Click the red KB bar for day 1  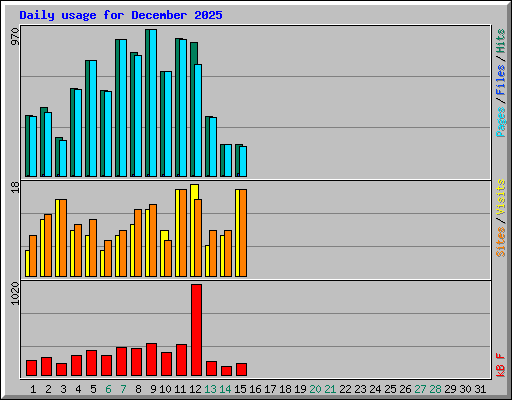click(31, 368)
